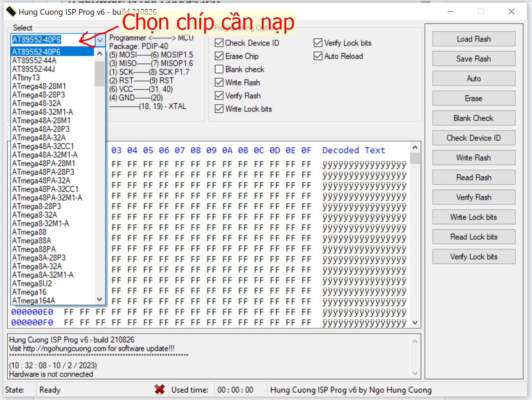Screen dimensions: 532x400
Task: Choose ATmega164A from the list
Action: (52, 300)
